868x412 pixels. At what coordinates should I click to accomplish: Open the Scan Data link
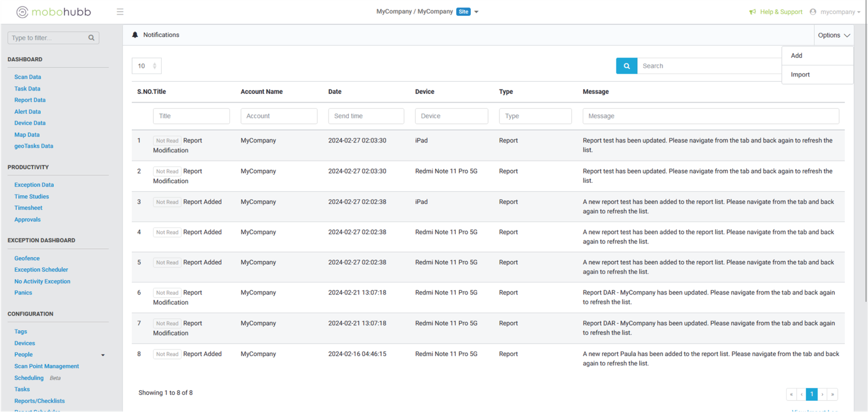[28, 77]
